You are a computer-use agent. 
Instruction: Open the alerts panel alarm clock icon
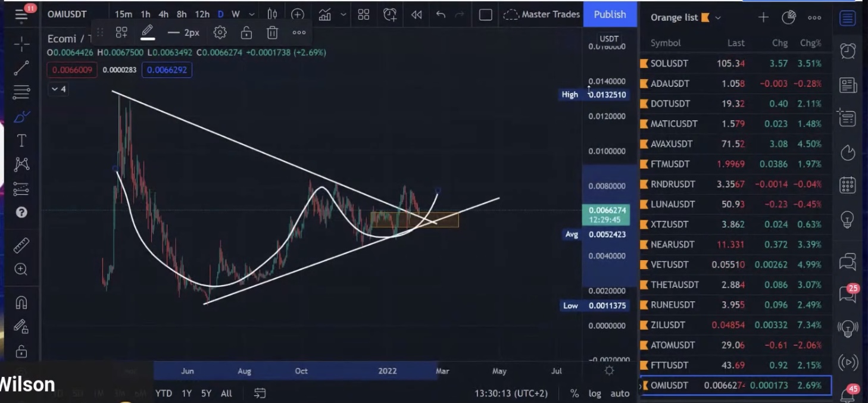(x=848, y=50)
